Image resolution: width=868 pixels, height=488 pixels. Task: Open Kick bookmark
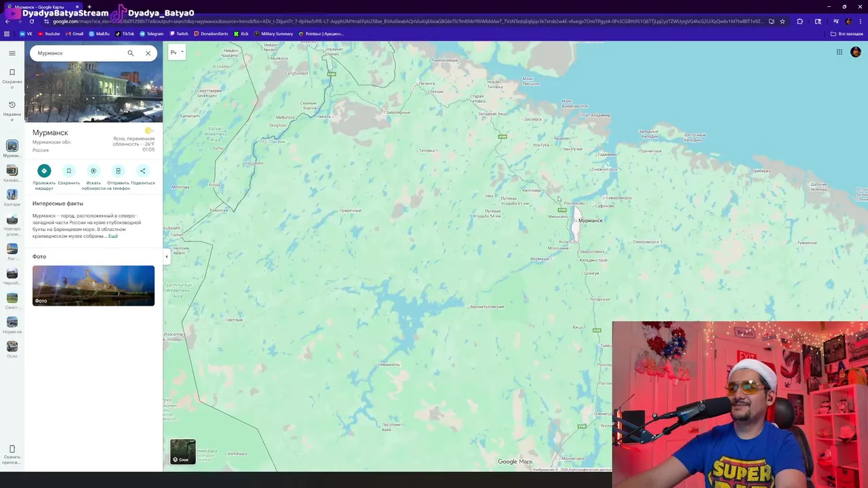pos(241,33)
